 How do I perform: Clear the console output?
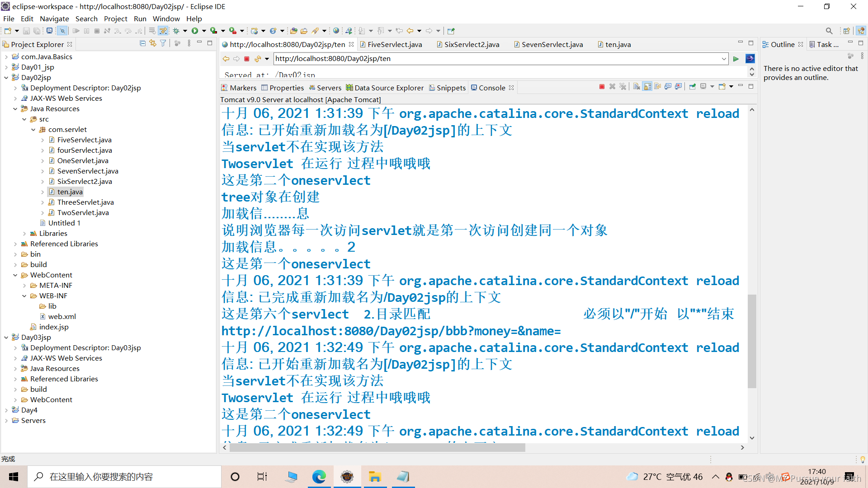click(637, 87)
